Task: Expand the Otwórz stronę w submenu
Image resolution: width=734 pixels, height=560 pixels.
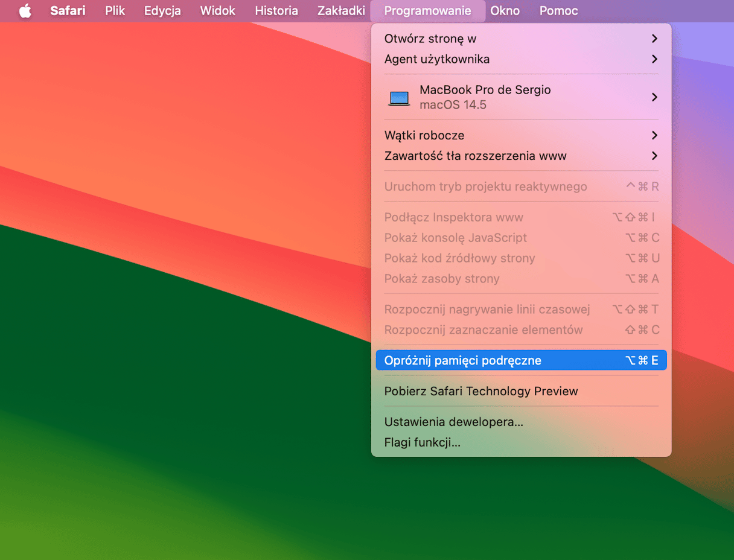Action: pyautogui.click(x=522, y=39)
